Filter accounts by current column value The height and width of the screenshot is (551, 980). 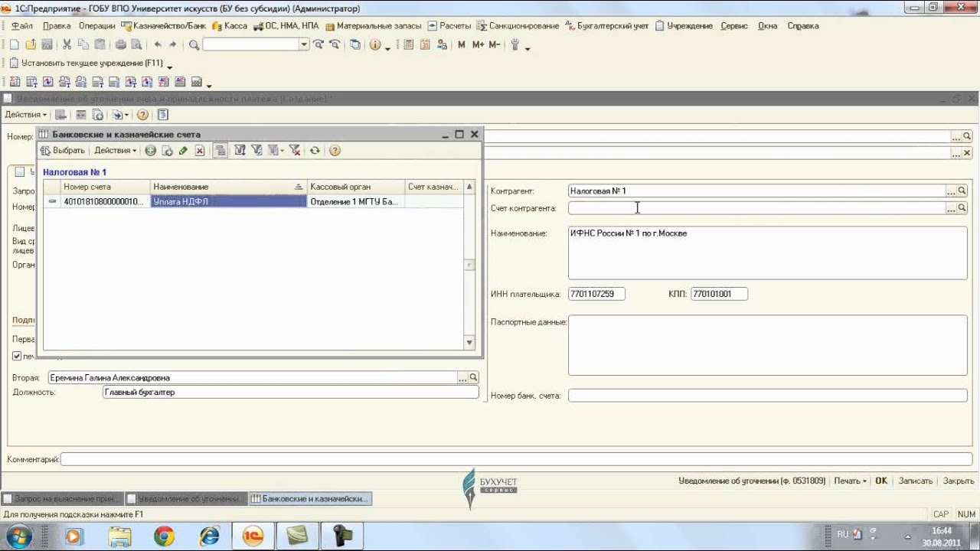pos(256,151)
